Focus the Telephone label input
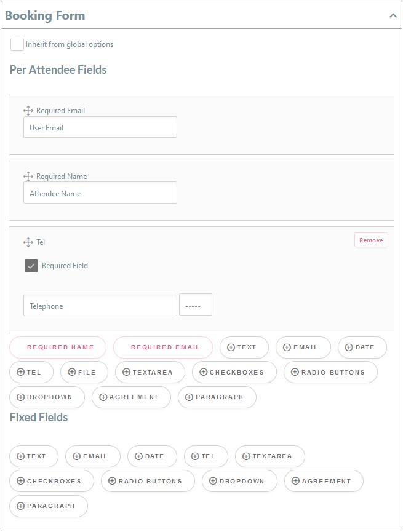Viewport: 403px width, 532px height. point(100,306)
